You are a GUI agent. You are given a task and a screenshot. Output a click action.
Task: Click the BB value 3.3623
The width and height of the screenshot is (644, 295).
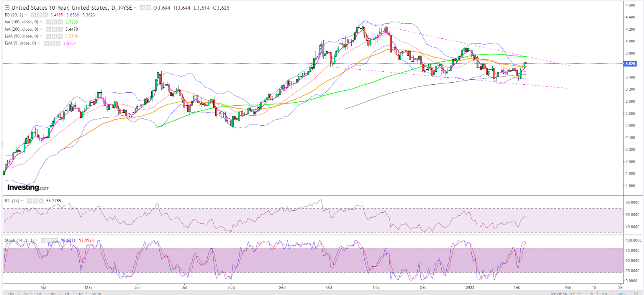[89, 15]
